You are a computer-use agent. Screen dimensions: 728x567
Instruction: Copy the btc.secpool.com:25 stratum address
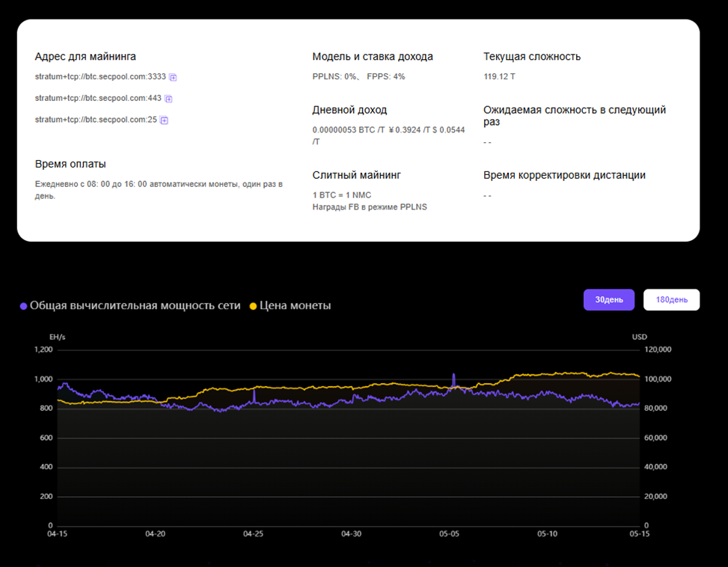[164, 120]
